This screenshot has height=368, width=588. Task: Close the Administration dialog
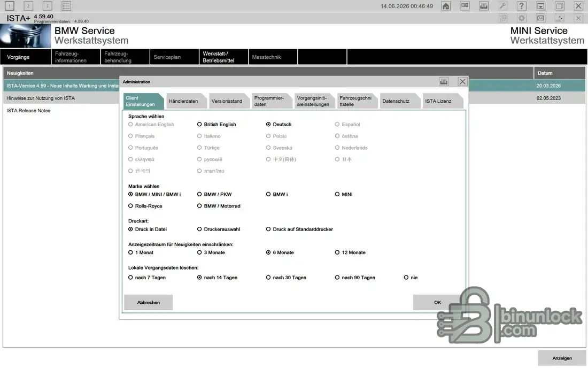click(x=462, y=81)
